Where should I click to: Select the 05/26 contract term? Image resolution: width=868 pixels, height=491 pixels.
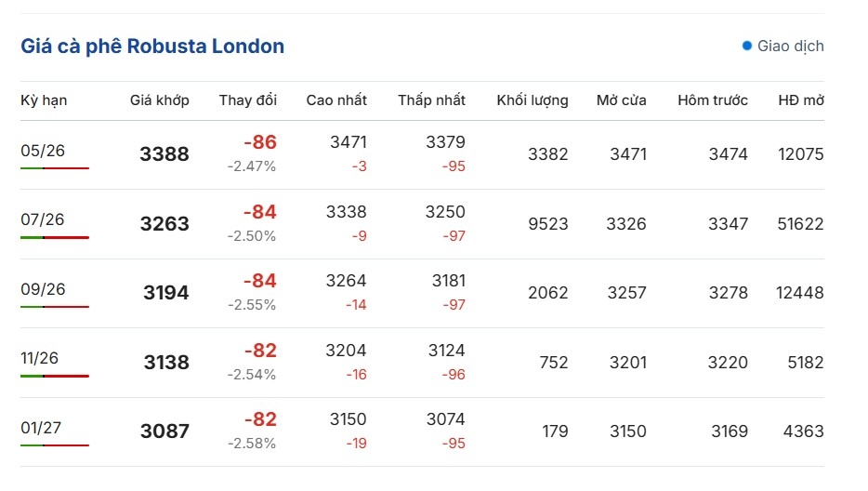tap(43, 150)
